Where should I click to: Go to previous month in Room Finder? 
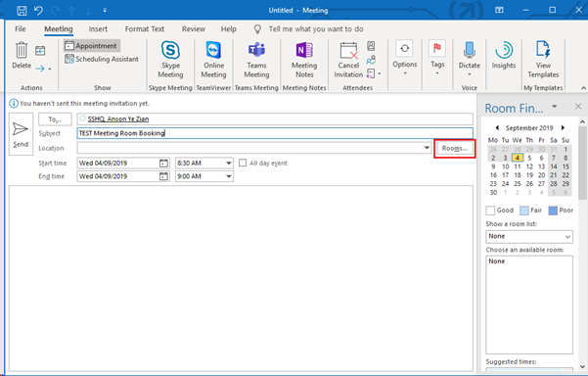coord(497,128)
